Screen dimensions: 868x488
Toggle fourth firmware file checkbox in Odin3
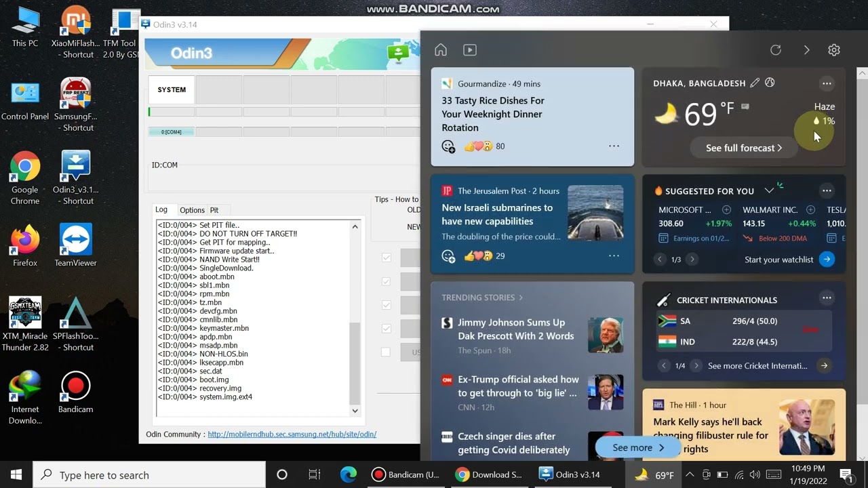click(386, 329)
